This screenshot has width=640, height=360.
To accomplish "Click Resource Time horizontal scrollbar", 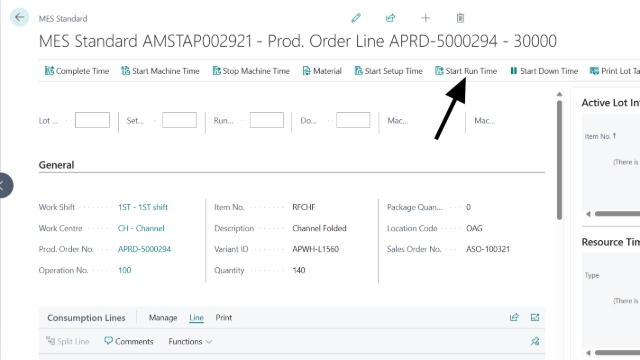I will coord(617,352).
